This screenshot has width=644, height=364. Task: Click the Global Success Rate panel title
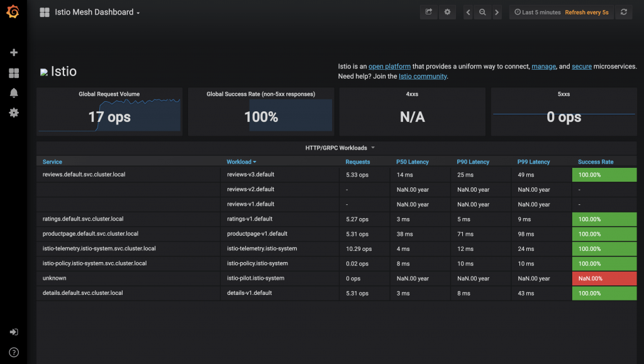pyautogui.click(x=261, y=94)
